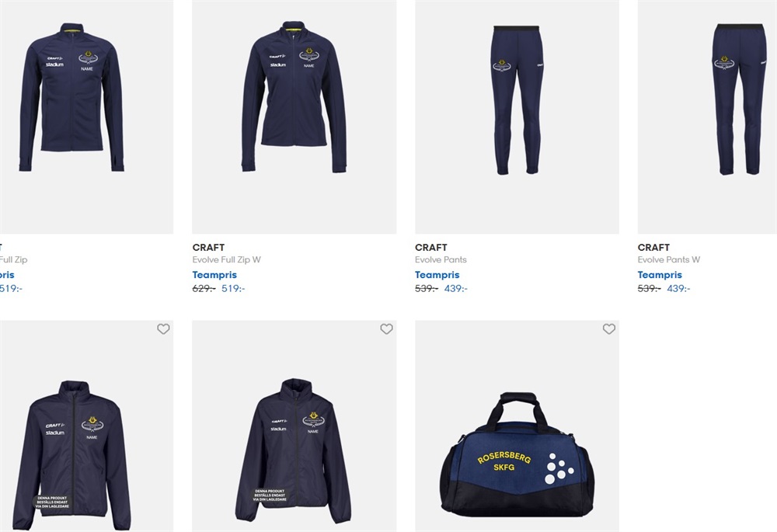This screenshot has height=532, width=777.
Task: Click CRAFT brand above Evolve Full Zip W
Action: [208, 247]
